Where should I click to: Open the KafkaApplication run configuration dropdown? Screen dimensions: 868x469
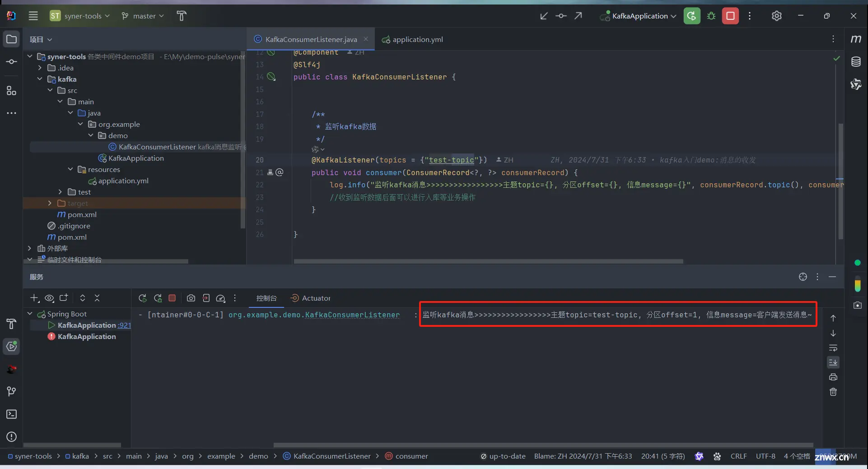(638, 16)
